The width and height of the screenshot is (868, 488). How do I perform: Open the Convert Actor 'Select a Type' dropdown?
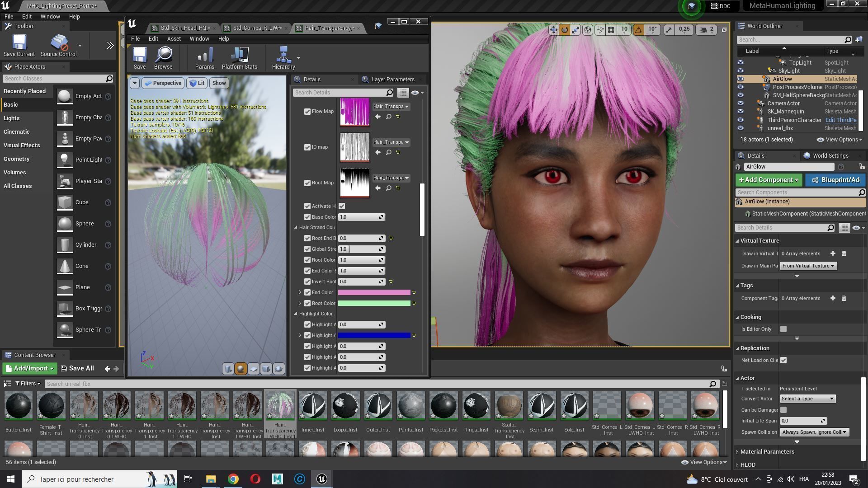[x=807, y=399]
